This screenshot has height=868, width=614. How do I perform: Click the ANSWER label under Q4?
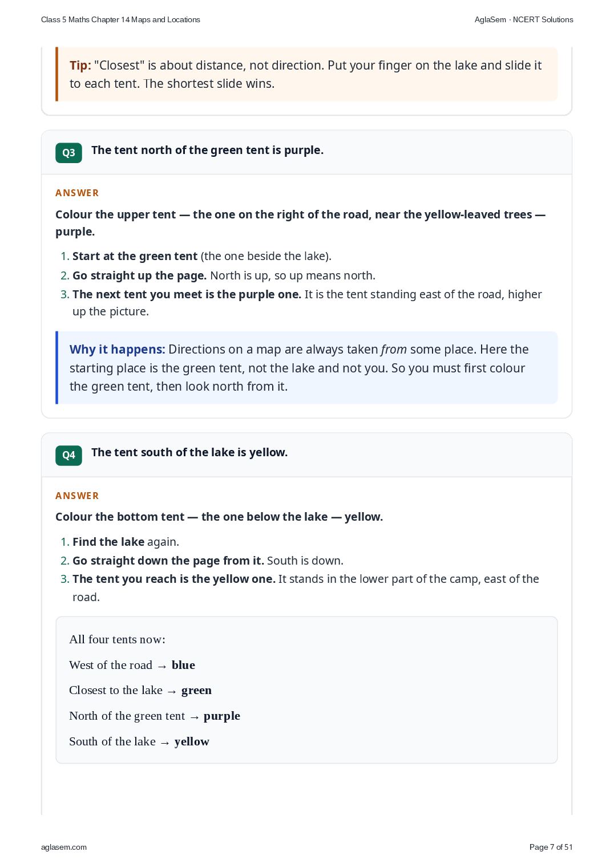coord(77,496)
